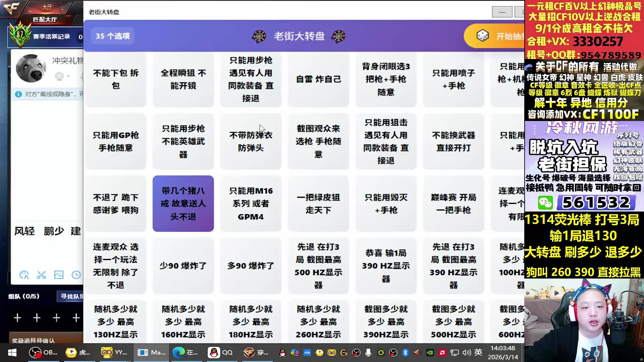
Task: Click the scissors screenshot icon in chat
Action: click(41, 275)
